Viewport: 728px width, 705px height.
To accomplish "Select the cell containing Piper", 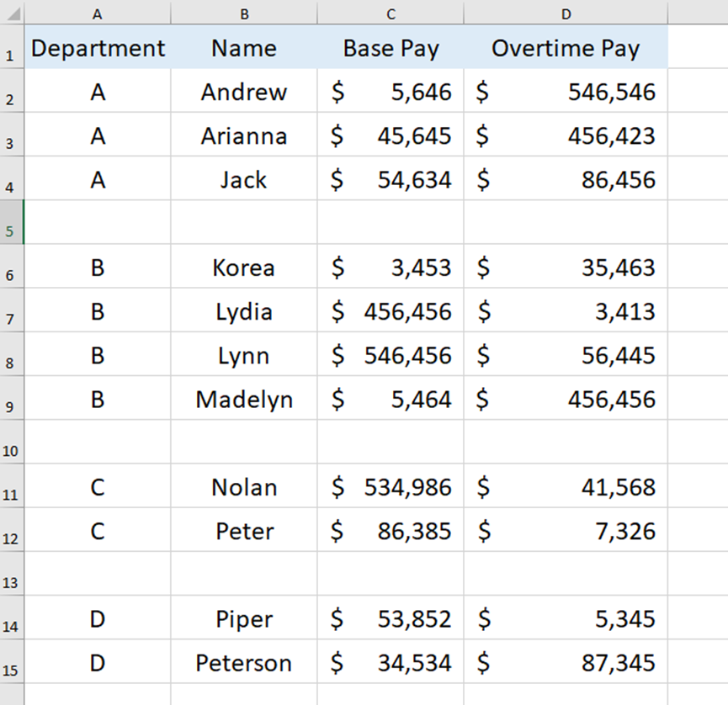I will pyautogui.click(x=244, y=618).
